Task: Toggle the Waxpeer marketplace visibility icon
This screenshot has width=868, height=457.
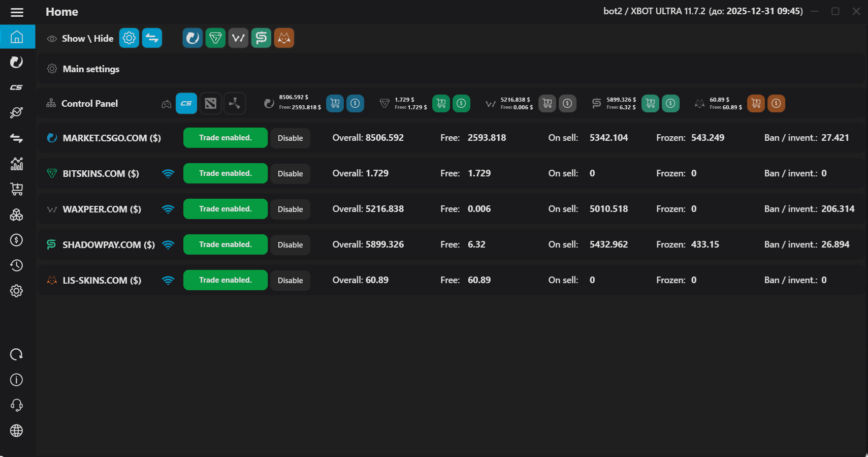Action: (x=238, y=38)
